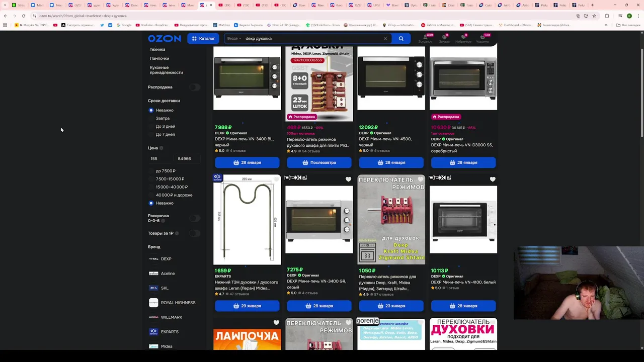
Task: Select До 7 дней delivery option
Action: tap(162, 134)
